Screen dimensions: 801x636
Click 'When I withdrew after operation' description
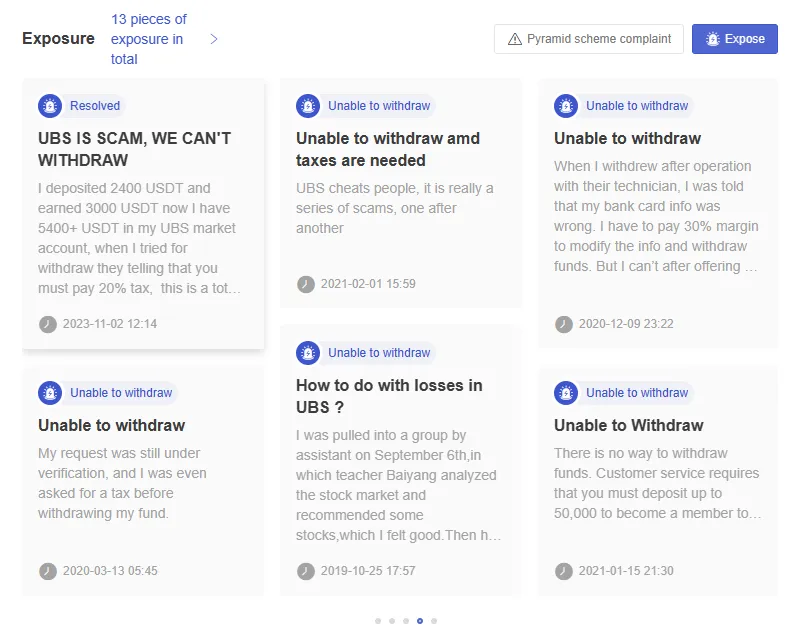656,216
